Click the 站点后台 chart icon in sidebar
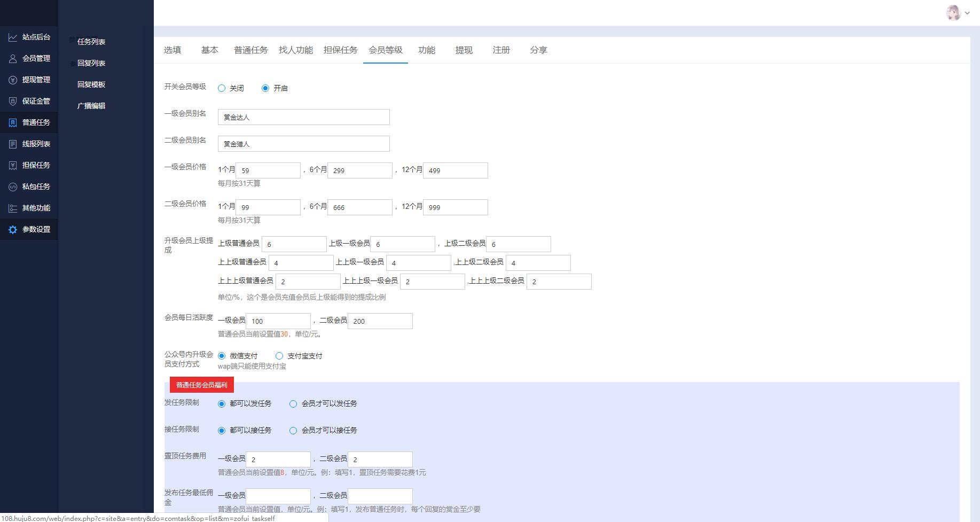 13,37
